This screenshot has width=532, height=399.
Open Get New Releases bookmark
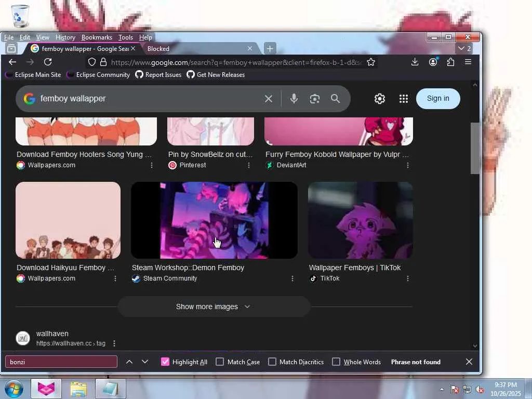tap(216, 75)
